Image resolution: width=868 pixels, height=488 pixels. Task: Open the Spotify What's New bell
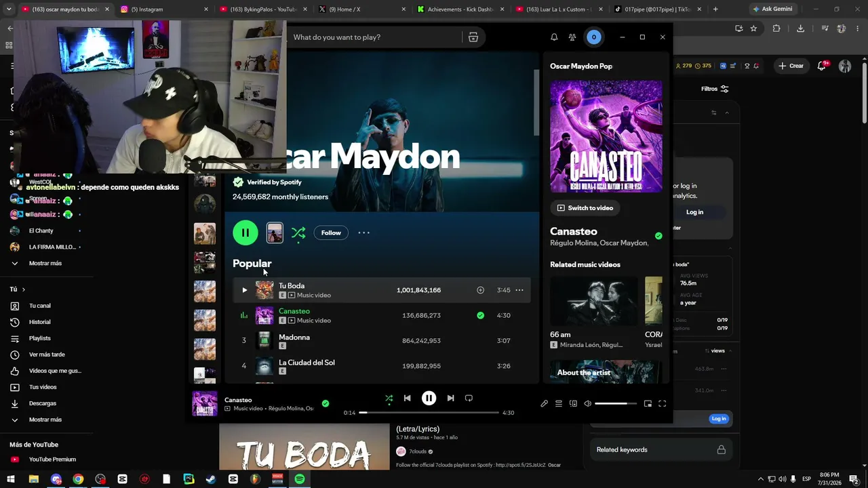pyautogui.click(x=554, y=37)
